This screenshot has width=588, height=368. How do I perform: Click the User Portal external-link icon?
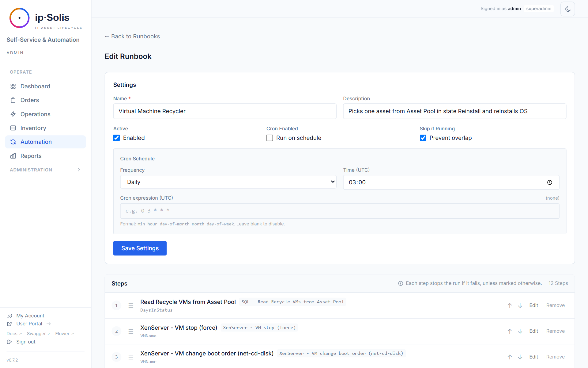tap(9, 324)
